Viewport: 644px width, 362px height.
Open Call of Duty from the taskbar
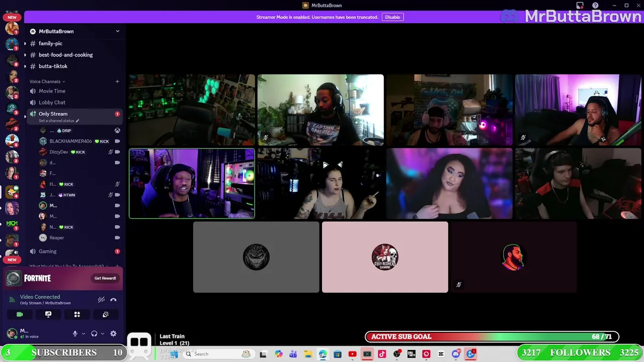pos(412,354)
